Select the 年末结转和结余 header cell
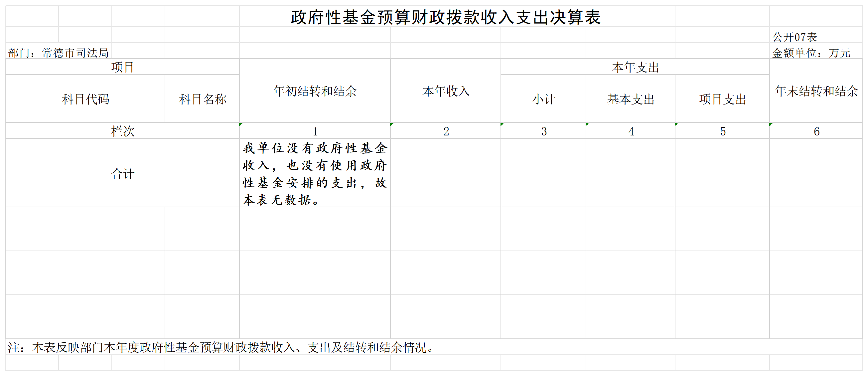Image resolution: width=868 pixels, height=376 pixels. coord(816,91)
